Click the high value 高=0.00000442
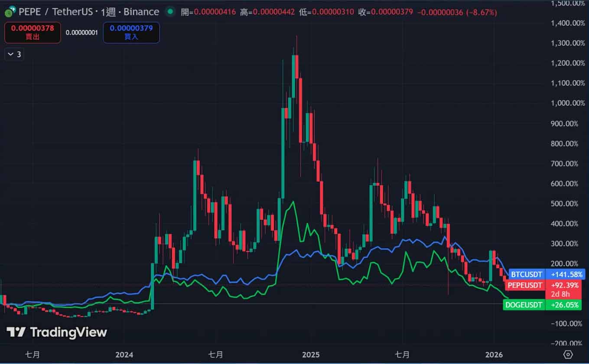589x364 pixels. 267,12
